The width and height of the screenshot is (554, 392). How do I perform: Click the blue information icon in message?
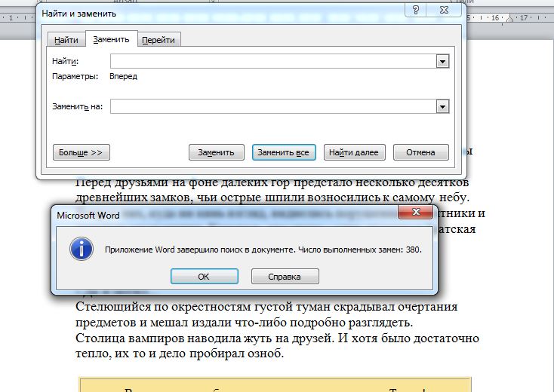pos(81,248)
